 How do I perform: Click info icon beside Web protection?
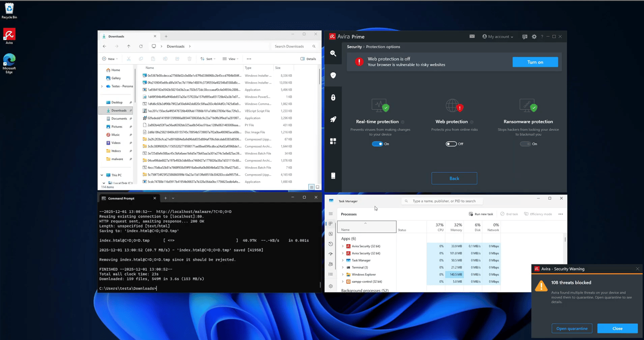(472, 122)
